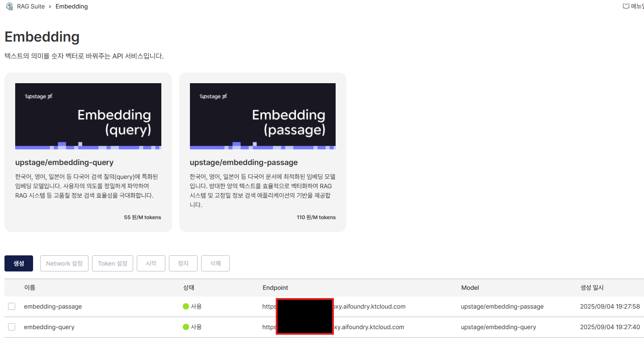
Task: Select the embedding-query row checkbox
Action: 11,327
